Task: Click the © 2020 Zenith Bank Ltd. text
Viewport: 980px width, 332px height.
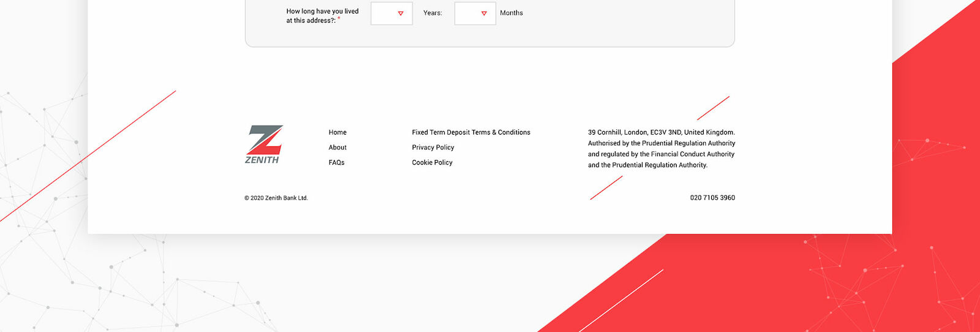Action: [x=276, y=198]
